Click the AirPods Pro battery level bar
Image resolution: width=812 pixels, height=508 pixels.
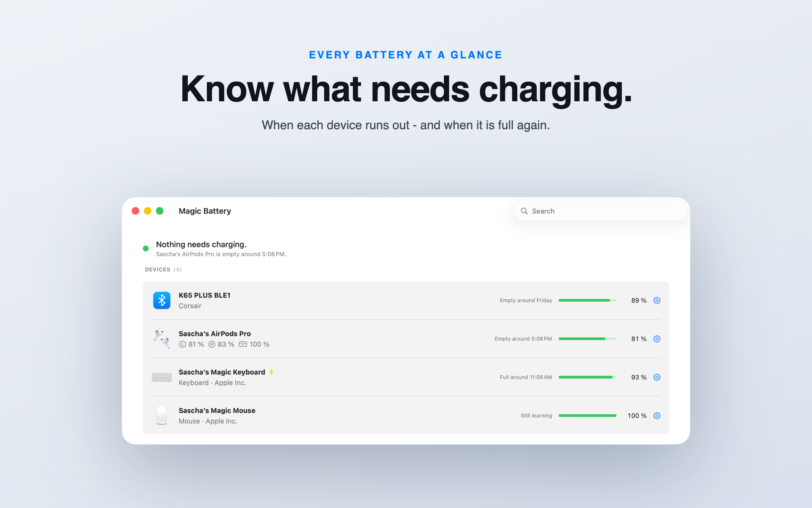tap(587, 339)
